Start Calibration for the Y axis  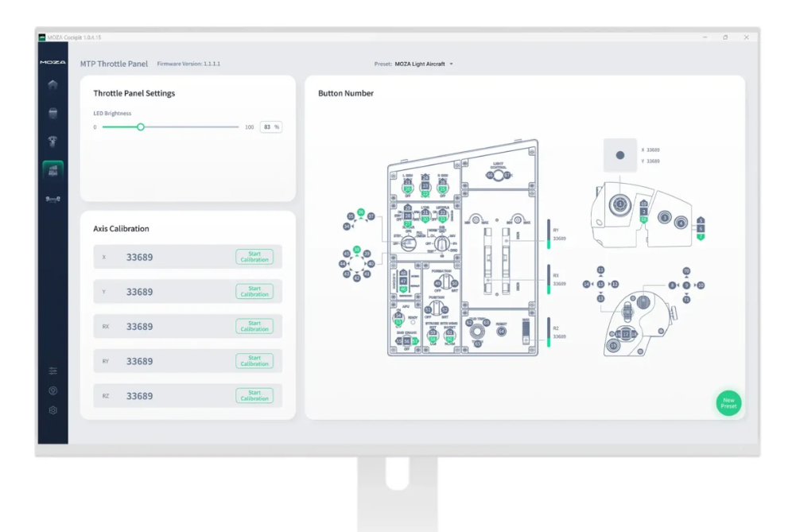click(x=254, y=292)
